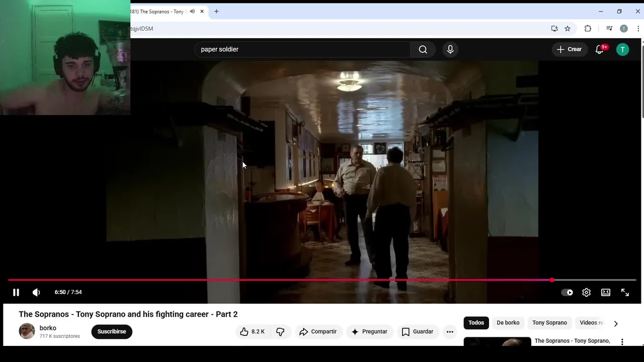This screenshot has height=362, width=644.
Task: Expand chips with right arrow
Action: (x=616, y=323)
